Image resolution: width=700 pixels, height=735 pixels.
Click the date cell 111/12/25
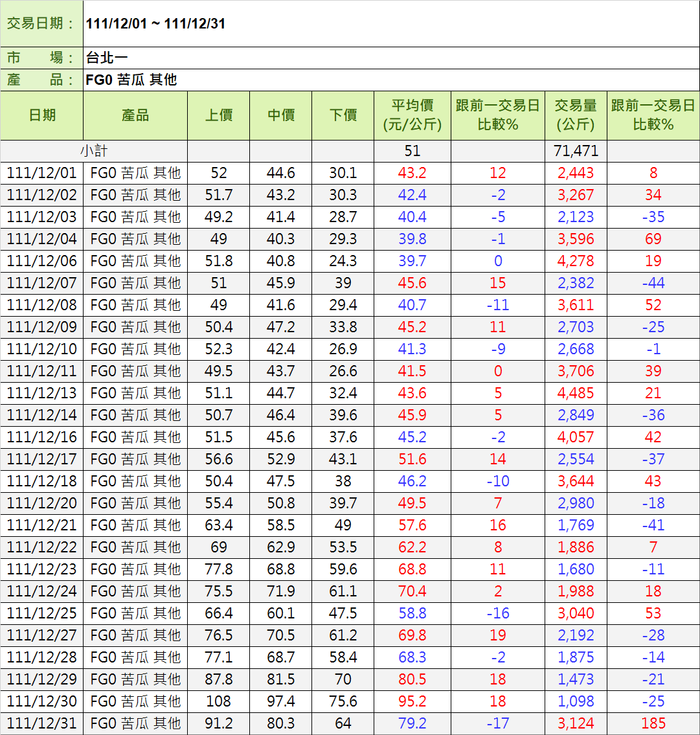tap(42, 613)
